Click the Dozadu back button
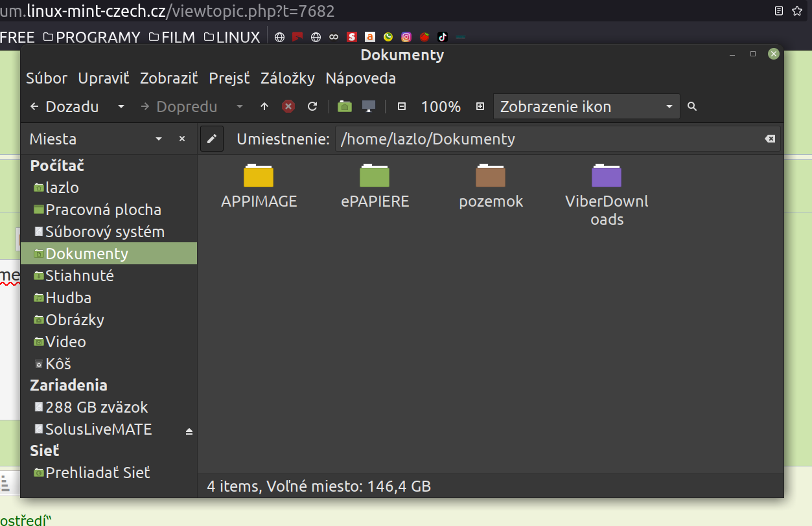812x526 pixels. click(x=65, y=107)
